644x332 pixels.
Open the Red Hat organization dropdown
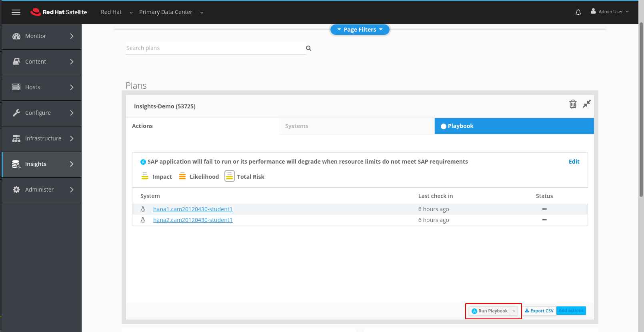116,12
